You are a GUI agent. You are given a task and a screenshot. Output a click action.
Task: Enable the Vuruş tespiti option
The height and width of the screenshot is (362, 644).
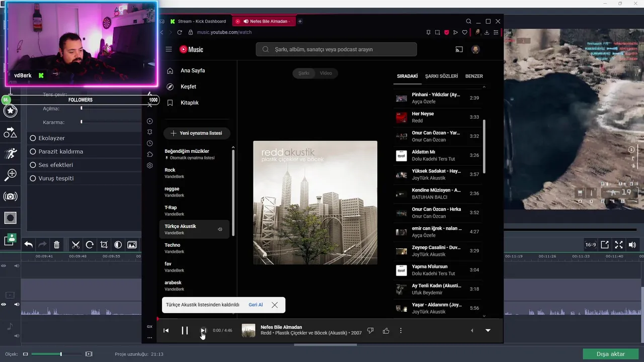click(33, 178)
